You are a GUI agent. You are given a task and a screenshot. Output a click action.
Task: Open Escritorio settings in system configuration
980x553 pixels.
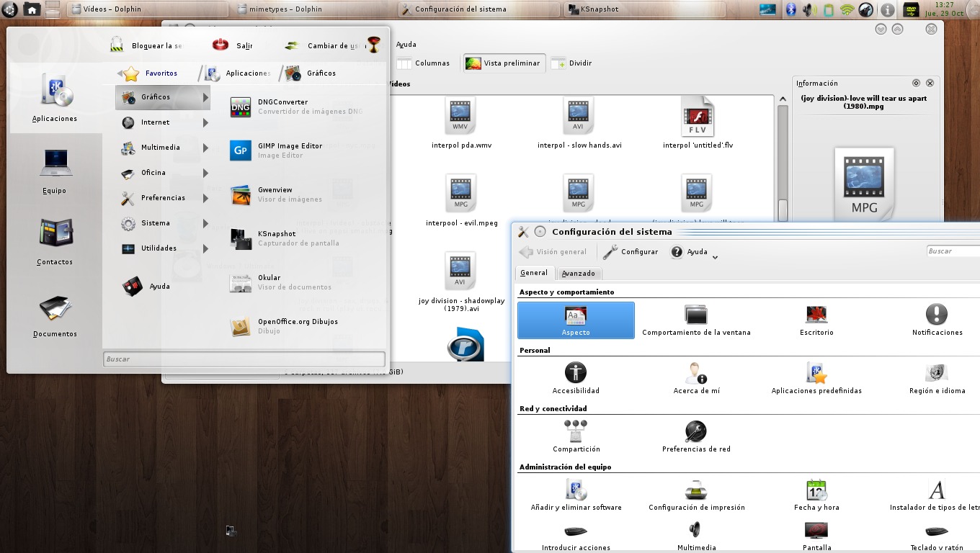coord(816,320)
